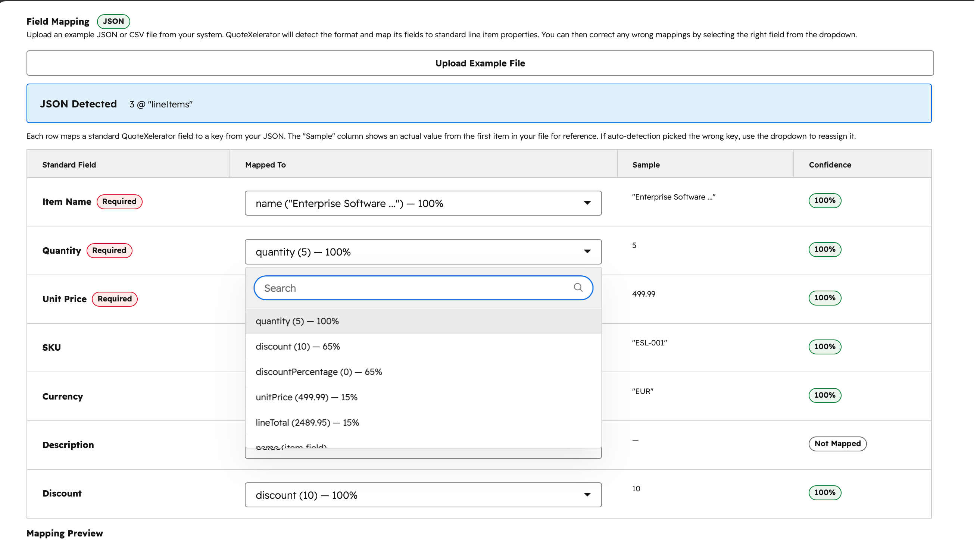
Task: Click the JSON format badge
Action: point(114,21)
